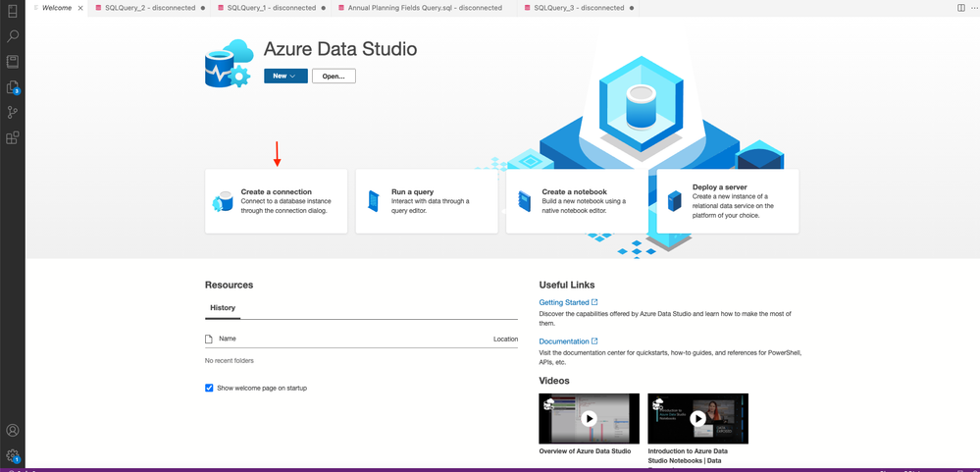Open the Manage settings gear icon
Viewport: 980px width, 472px height.
tap(13, 455)
